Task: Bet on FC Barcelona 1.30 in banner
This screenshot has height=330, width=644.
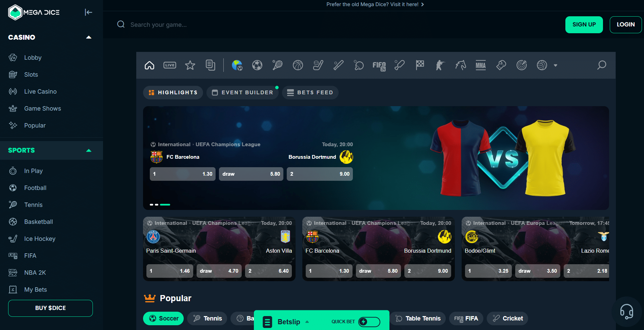Action: pos(183,174)
